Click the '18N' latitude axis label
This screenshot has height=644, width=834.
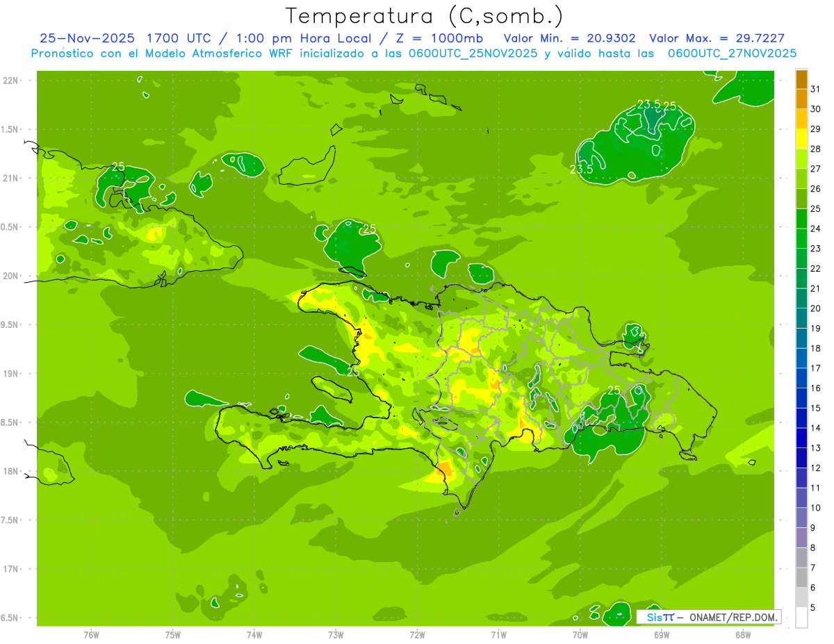tap(12, 471)
